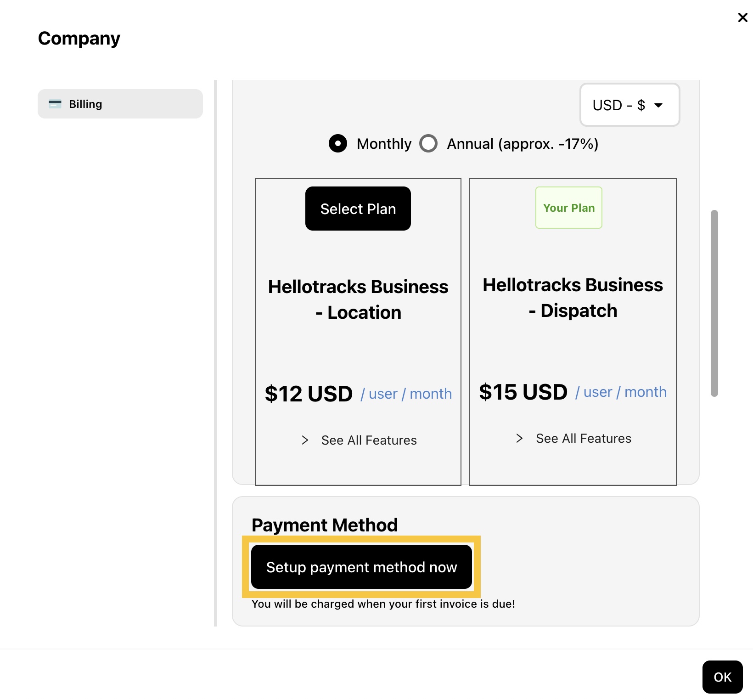Viewport: 753px width, 700px height.
Task: Click the vertical scrollbar thumb
Action: coord(714,303)
